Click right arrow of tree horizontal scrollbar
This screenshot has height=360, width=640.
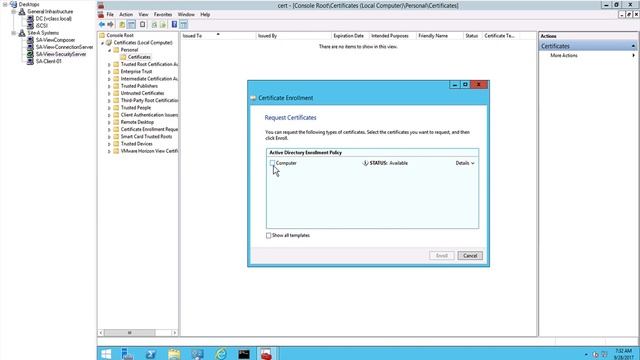click(175, 333)
